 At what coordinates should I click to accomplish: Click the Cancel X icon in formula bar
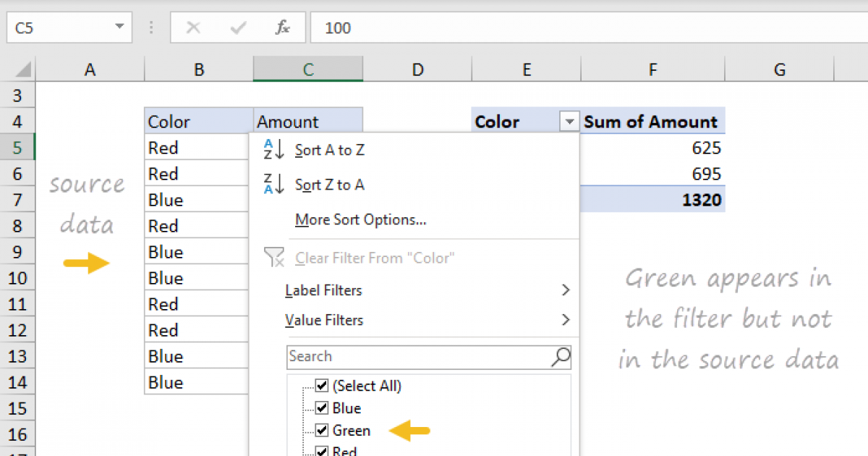click(194, 28)
